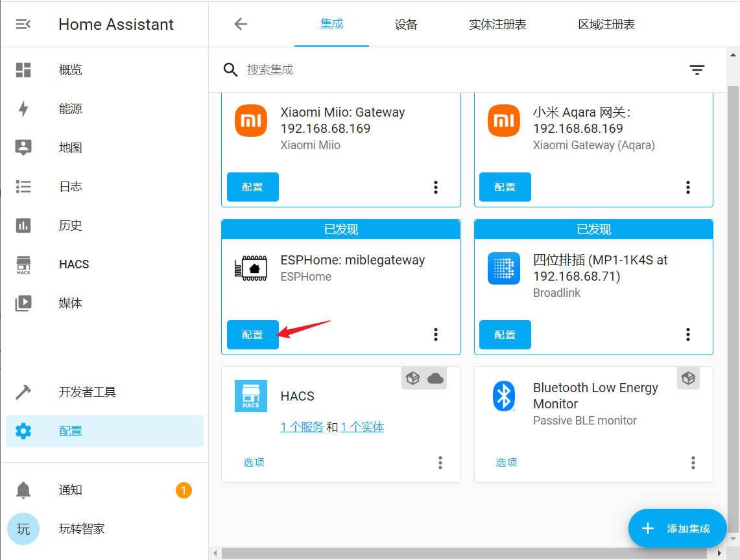Click the 概览 dashboard grid icon
Screen dimensions: 740x560
pyautogui.click(x=23, y=70)
